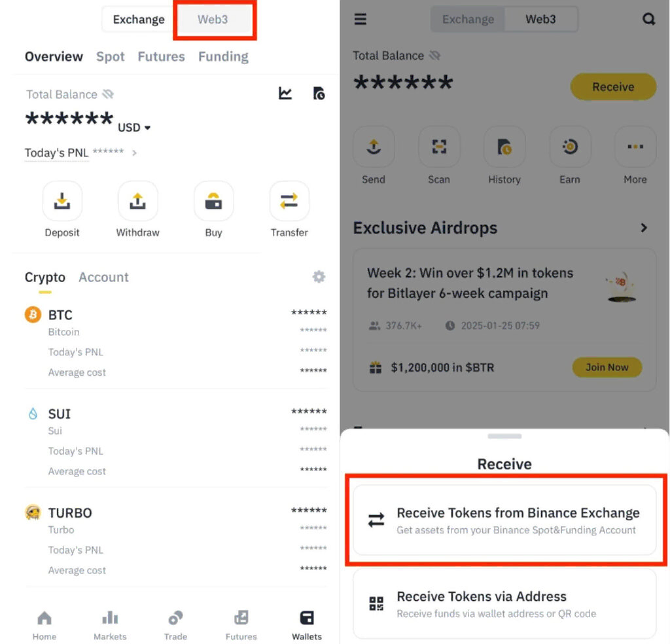Expand the Exclusive Airdrops section chevron
Image resolution: width=670 pixels, height=644 pixels.
(x=644, y=228)
